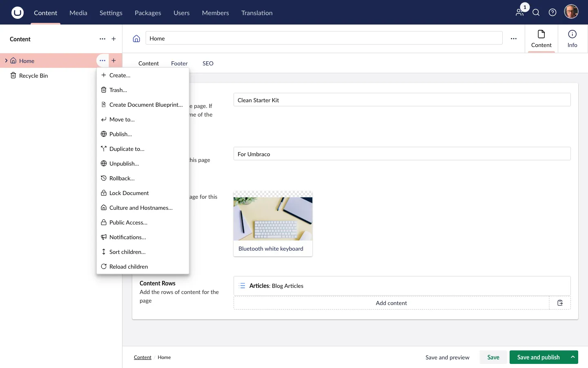Open the global search magnifier
Image resolution: width=588 pixels, height=368 pixels.
pos(536,12)
